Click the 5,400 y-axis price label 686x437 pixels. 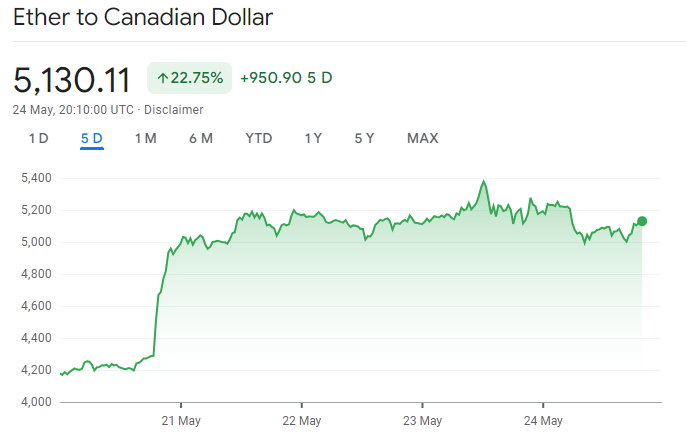[35, 178]
